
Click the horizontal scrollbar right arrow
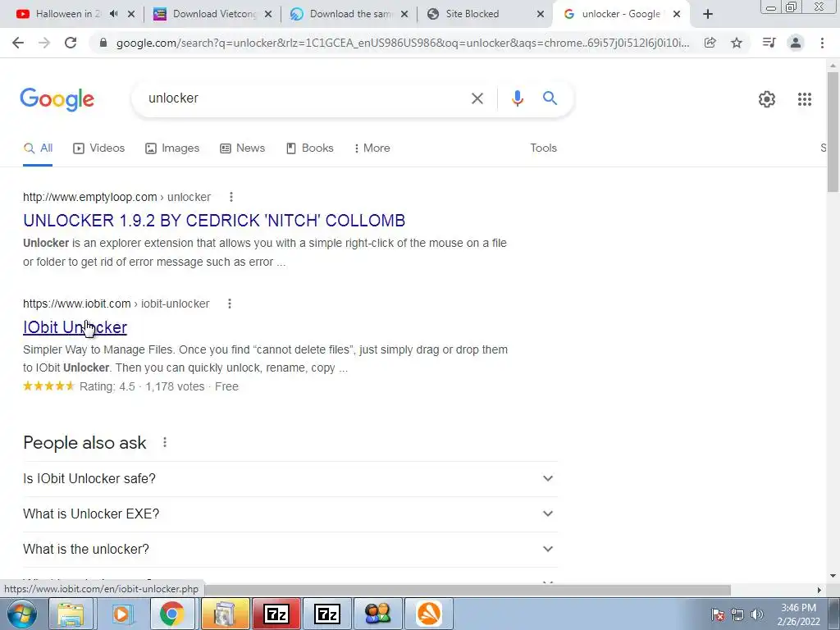point(819,590)
